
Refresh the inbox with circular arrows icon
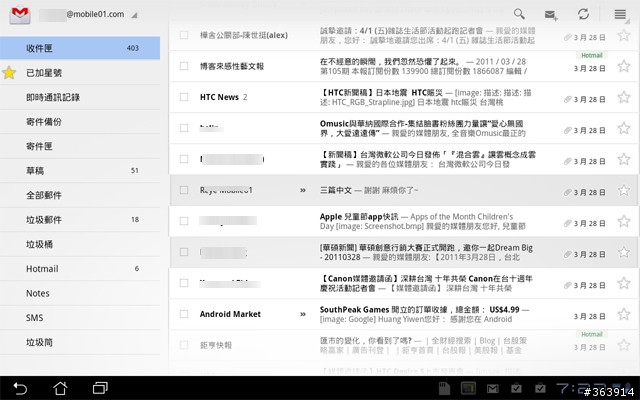583,14
